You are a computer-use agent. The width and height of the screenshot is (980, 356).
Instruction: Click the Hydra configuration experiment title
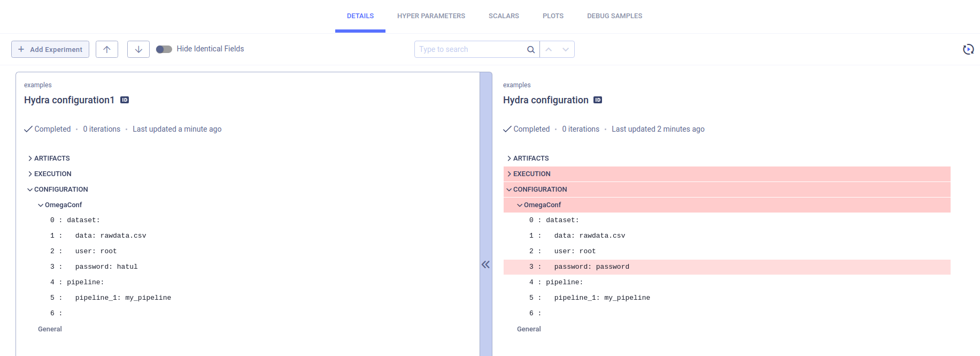[x=545, y=100]
